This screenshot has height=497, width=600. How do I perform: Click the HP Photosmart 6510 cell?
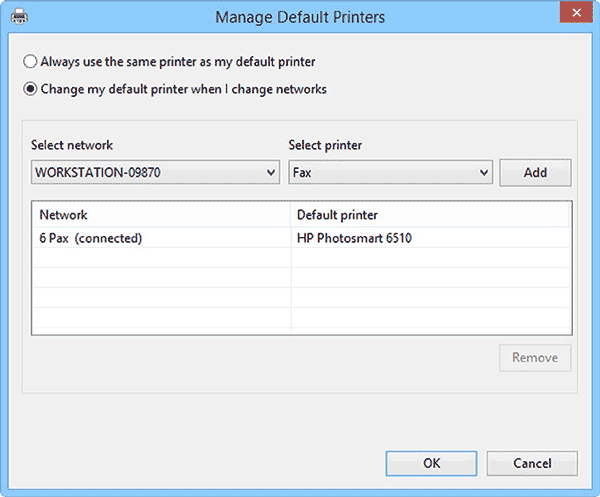coord(354,239)
